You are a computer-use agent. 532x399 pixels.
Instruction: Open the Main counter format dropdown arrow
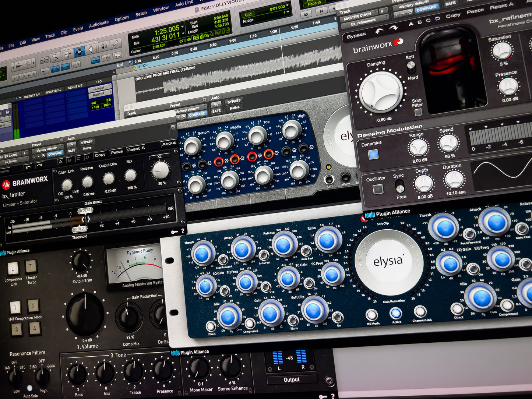click(183, 26)
